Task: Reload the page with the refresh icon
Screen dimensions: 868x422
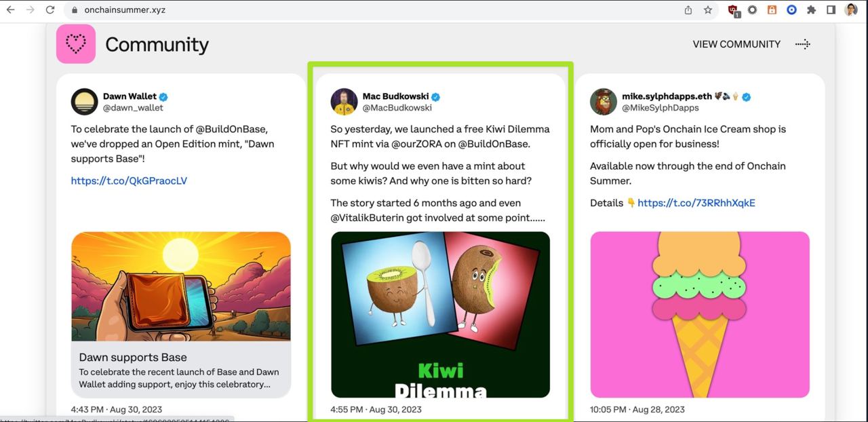Action: [x=50, y=10]
